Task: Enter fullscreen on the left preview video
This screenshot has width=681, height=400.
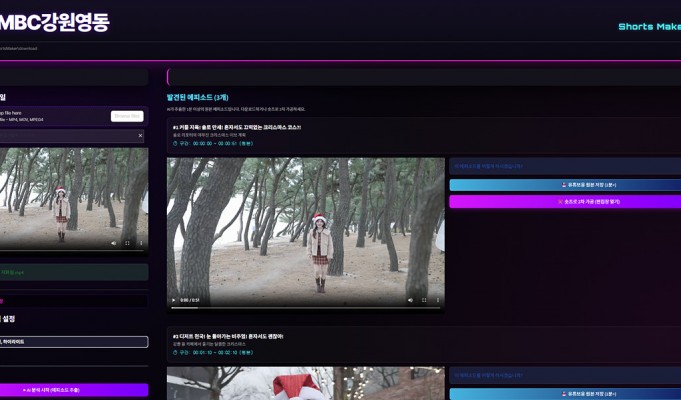Action: pos(127,243)
